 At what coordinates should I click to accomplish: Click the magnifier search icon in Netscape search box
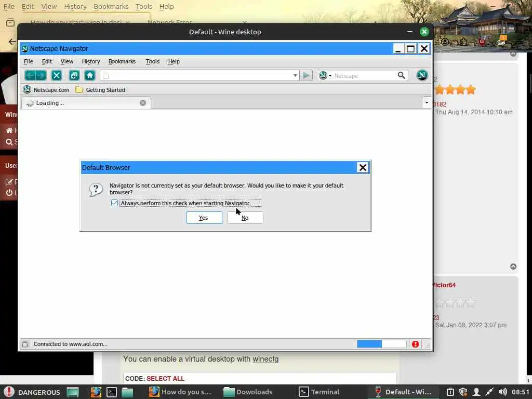pyautogui.click(x=402, y=75)
